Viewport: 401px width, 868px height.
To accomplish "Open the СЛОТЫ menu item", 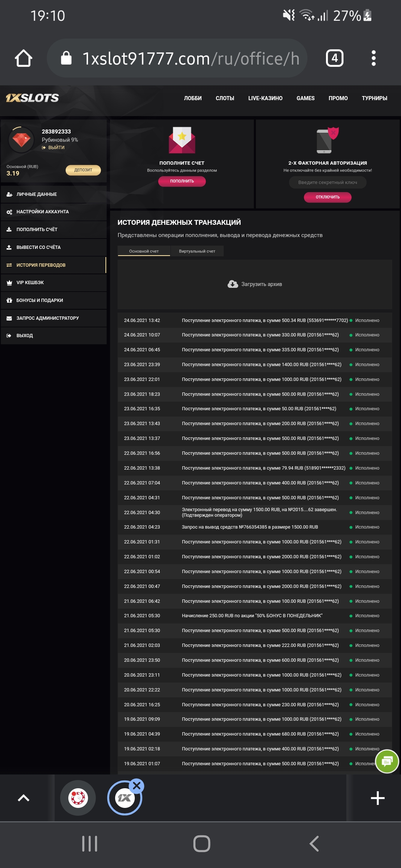I will tap(225, 98).
